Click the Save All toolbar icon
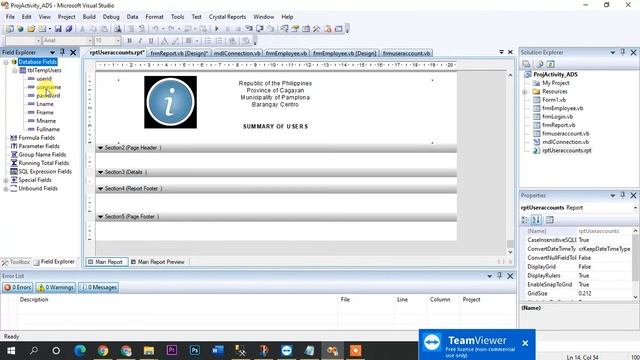Viewport: 640px width, 360px height. (69, 29)
